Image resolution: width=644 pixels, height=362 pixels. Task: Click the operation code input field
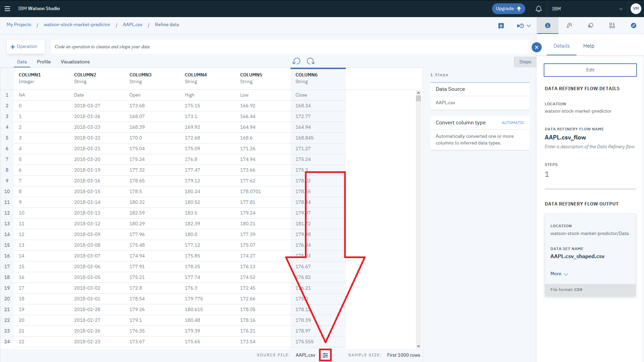pyautogui.click(x=288, y=47)
